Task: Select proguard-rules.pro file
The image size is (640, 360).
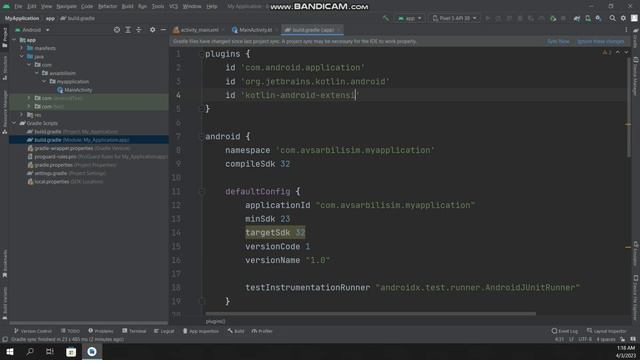Action: tap(98, 157)
